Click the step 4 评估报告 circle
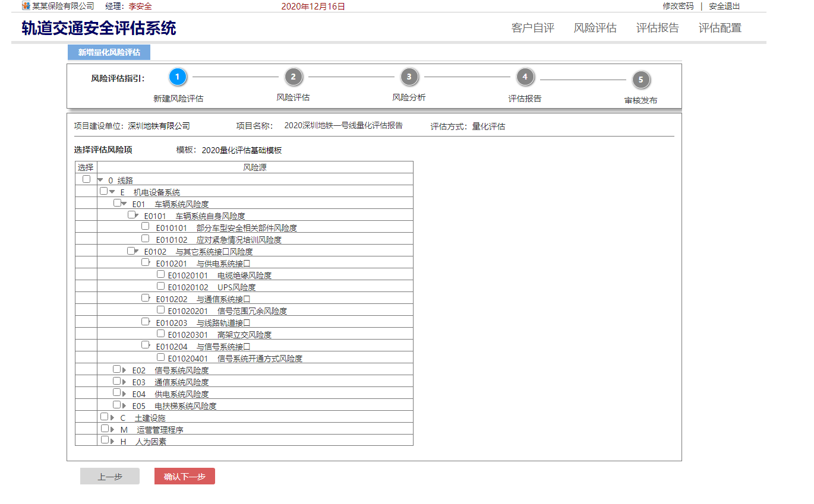Screen dimensions: 814x504 click(525, 77)
